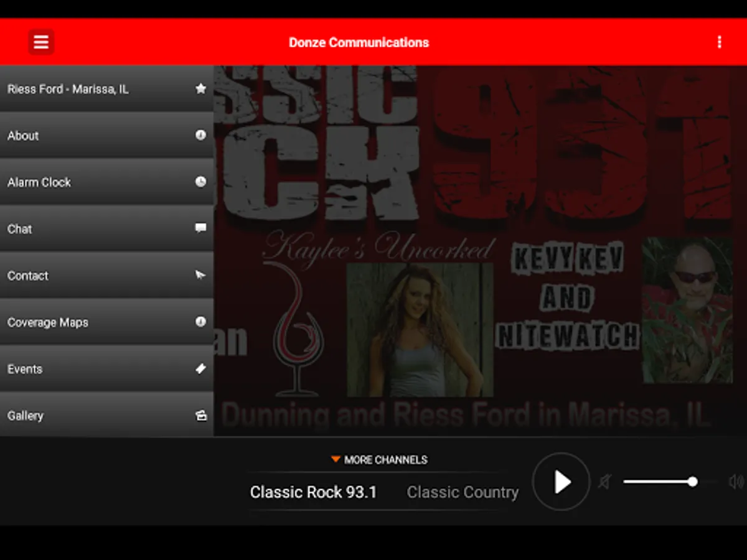Click the ticket icon beside Events
Image resolution: width=747 pixels, height=560 pixels.
click(200, 368)
